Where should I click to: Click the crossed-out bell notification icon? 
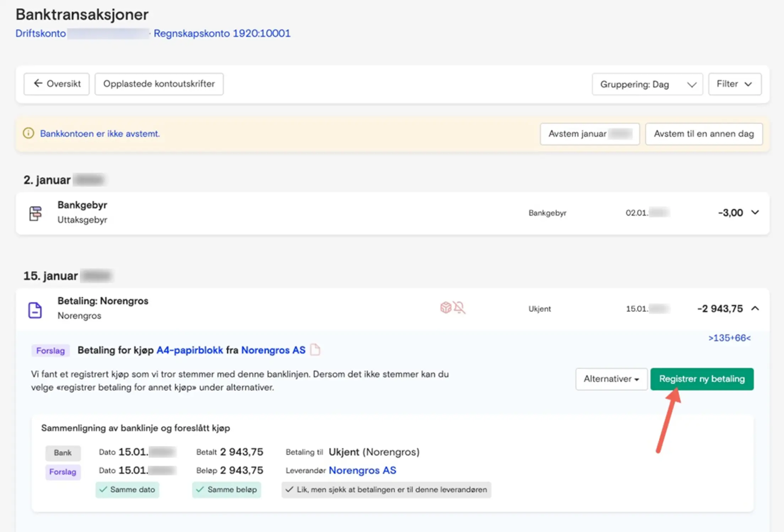coord(459,307)
